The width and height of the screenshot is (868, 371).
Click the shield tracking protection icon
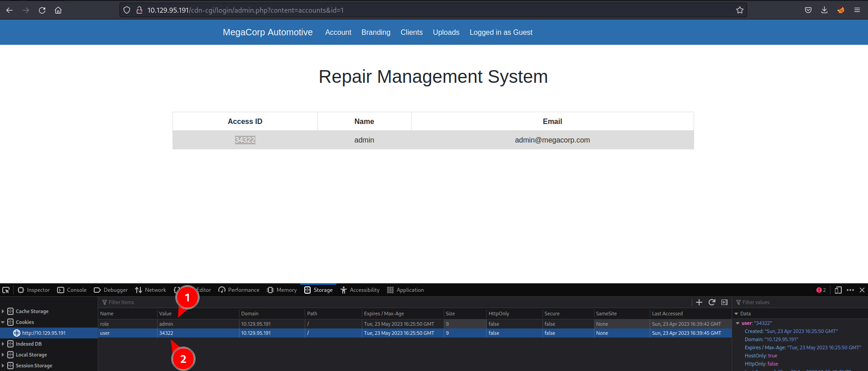click(127, 10)
